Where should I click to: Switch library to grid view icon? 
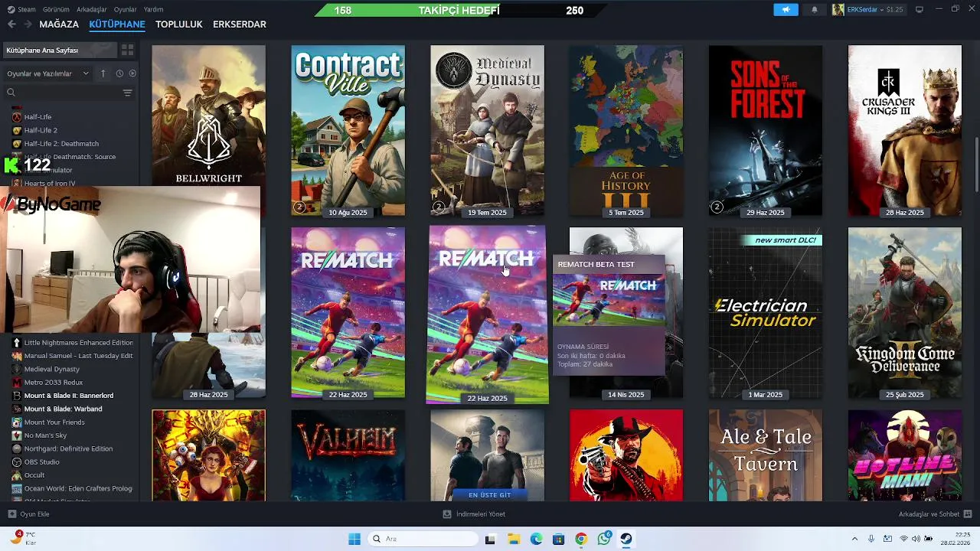[x=128, y=50]
